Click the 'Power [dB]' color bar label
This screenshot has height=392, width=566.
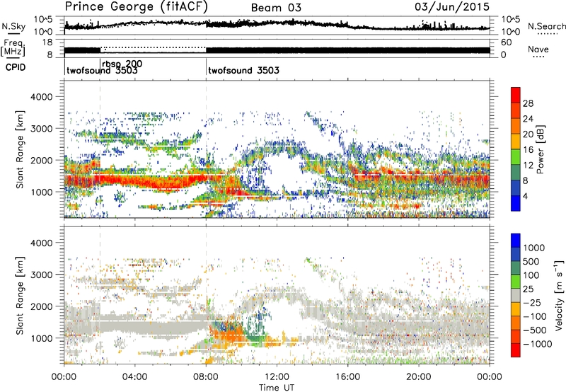coord(541,149)
